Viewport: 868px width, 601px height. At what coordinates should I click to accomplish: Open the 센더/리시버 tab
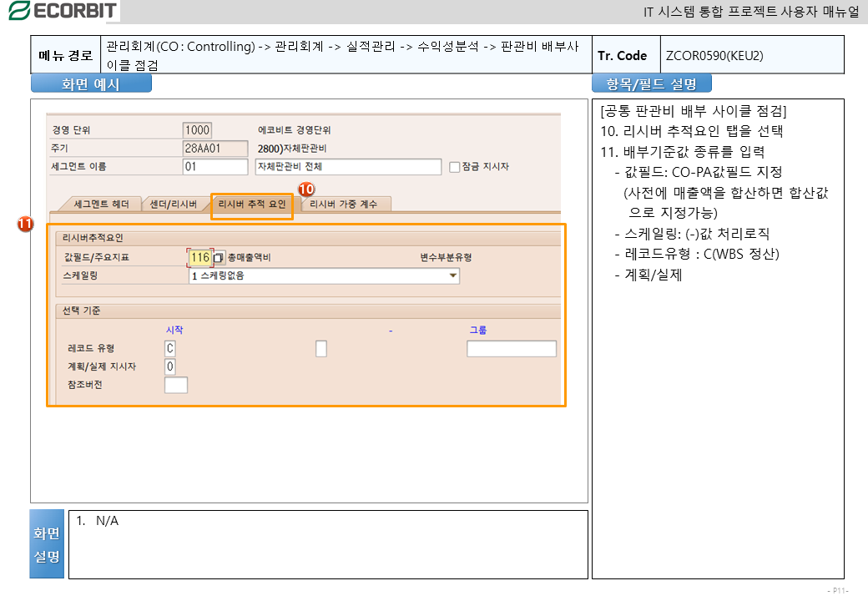click(174, 205)
